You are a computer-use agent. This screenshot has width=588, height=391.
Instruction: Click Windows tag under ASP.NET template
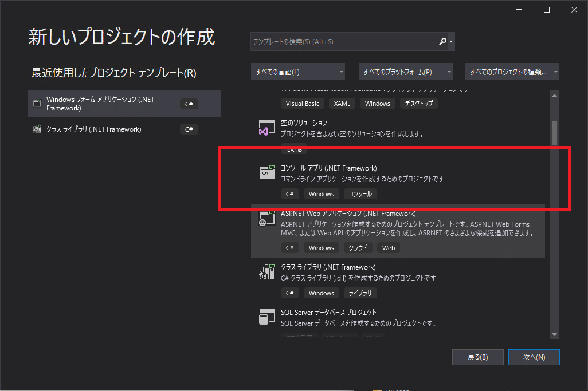point(321,248)
